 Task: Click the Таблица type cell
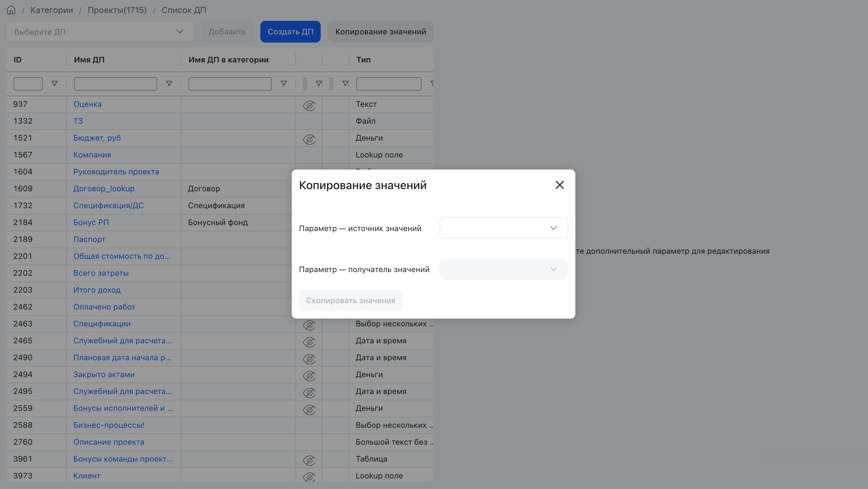click(x=371, y=459)
